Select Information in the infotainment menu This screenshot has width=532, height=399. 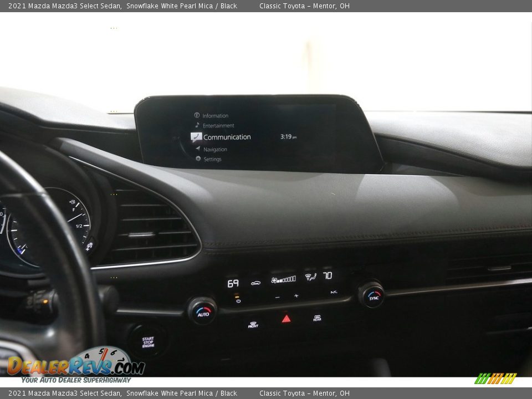(215, 116)
